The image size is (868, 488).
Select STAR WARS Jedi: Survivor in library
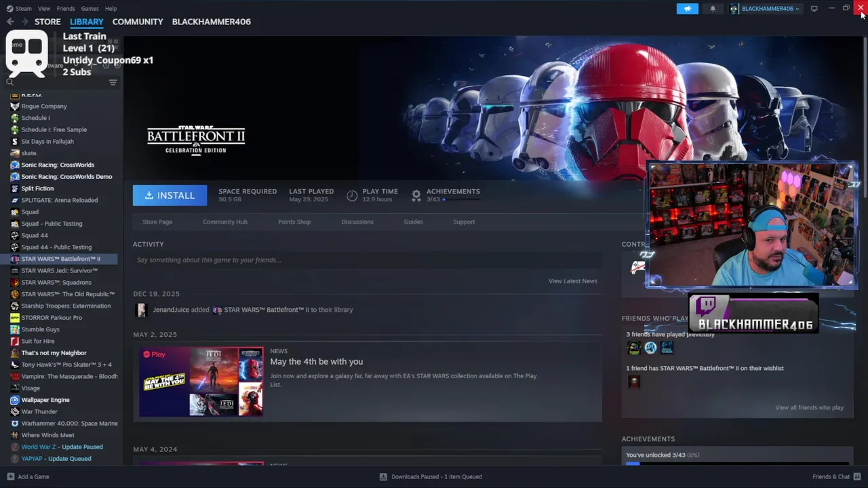click(61, 270)
